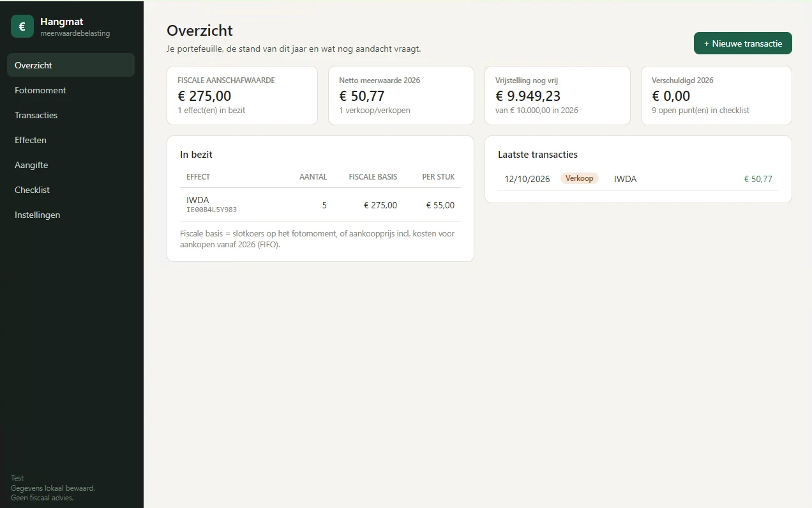The width and height of the screenshot is (812, 508).
Task: Click the Fiscale basis explanatory note
Action: pyautogui.click(x=317, y=239)
